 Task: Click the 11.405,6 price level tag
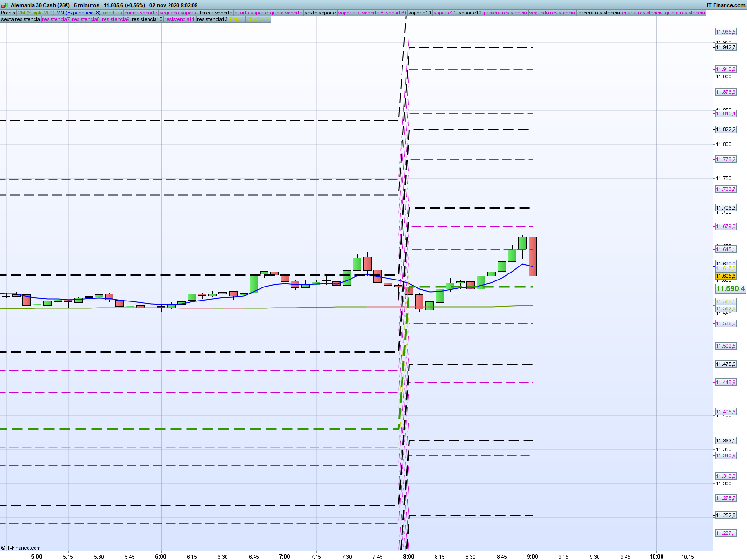coord(726,412)
